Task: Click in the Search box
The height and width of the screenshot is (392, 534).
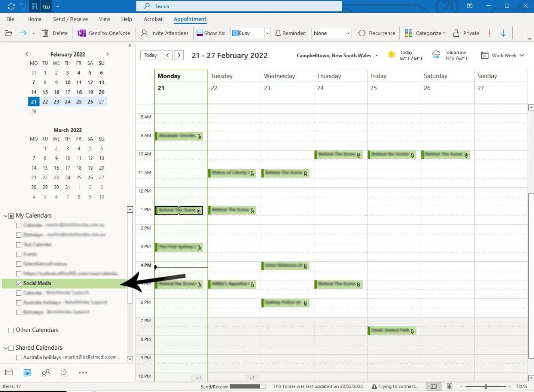Action: tap(239, 6)
